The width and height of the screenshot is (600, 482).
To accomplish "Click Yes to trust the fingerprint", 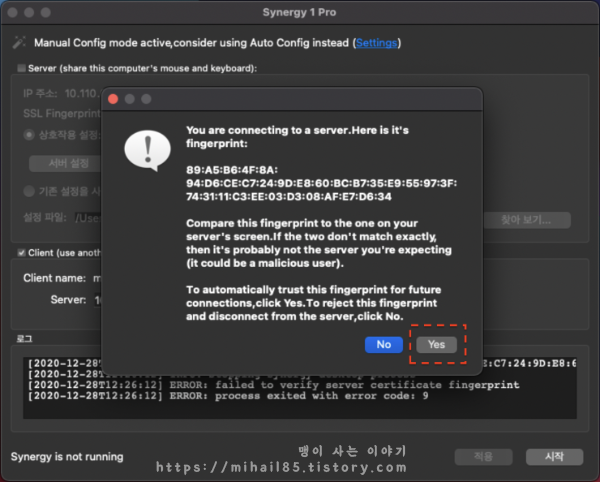I will (x=436, y=345).
